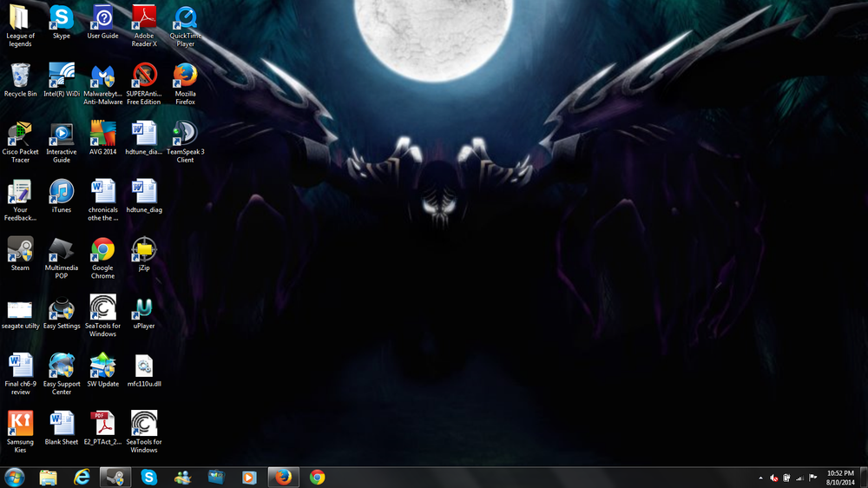This screenshot has height=488, width=868.
Task: Select the chronicals othe the ... document
Action: [x=102, y=201]
